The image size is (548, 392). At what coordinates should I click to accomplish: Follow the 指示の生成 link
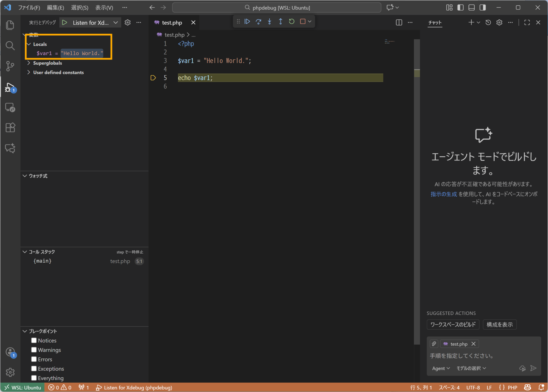[x=444, y=194]
